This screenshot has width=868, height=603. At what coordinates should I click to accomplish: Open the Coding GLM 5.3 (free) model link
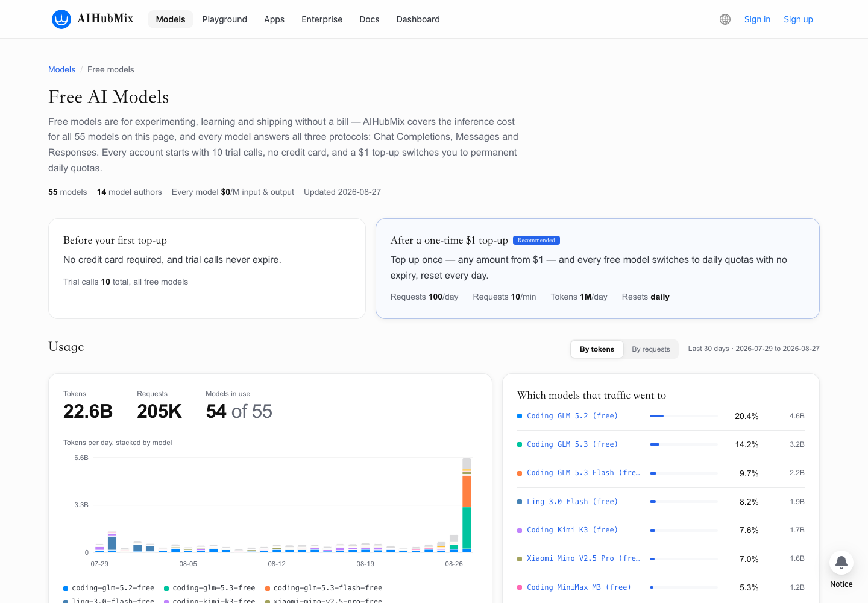pyautogui.click(x=572, y=444)
